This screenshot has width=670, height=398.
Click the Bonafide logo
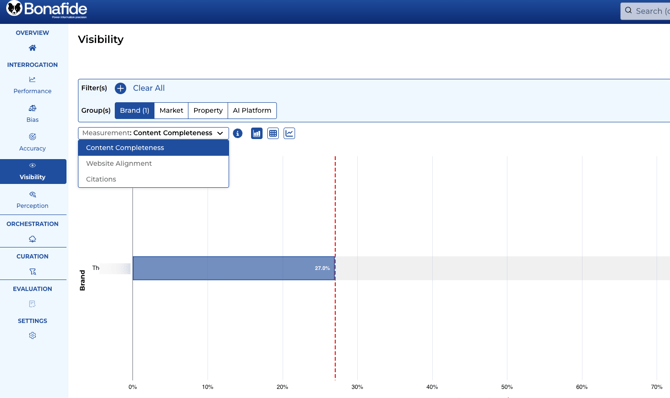[x=46, y=9]
